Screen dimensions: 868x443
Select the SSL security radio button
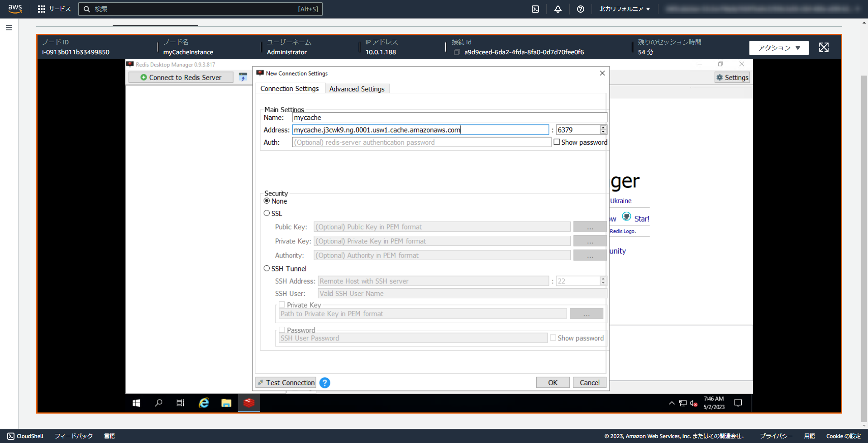267,213
